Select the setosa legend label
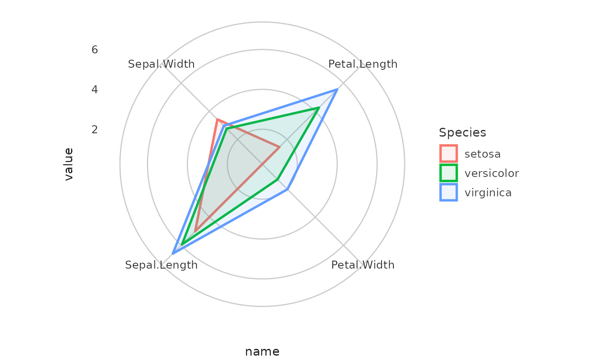 (x=483, y=154)
